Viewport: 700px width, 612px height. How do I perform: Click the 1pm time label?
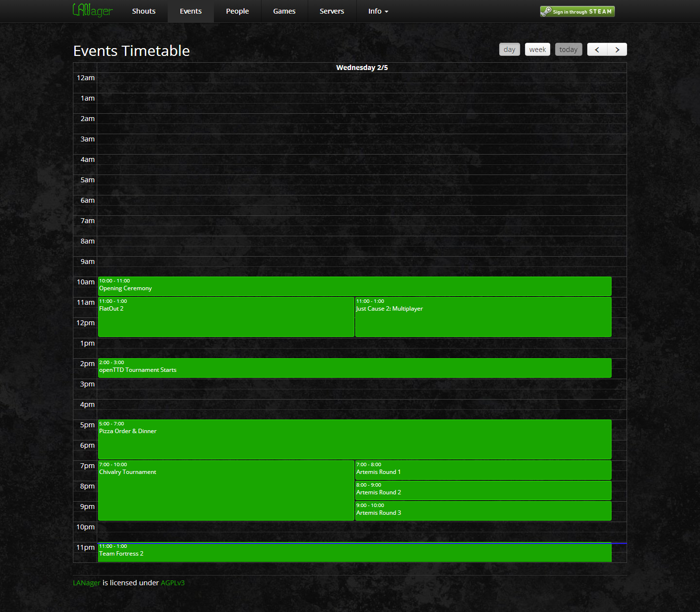[x=87, y=343]
